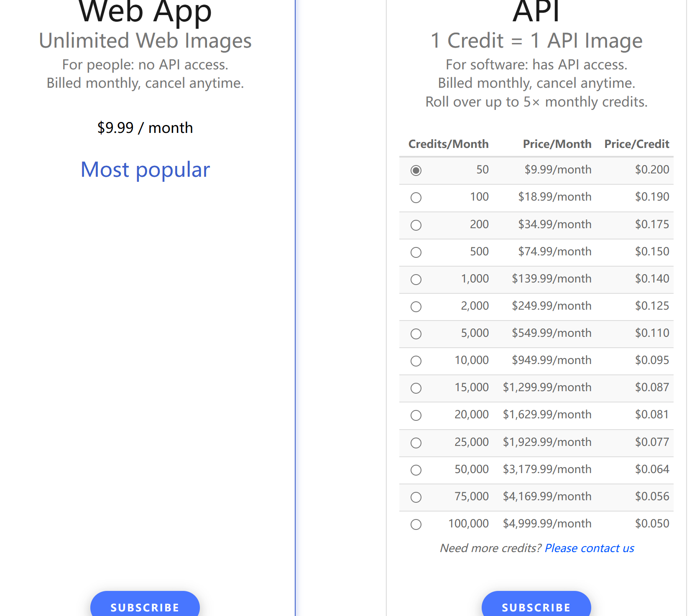Viewport: 697px width, 616px height.
Task: Choose the 100,000 credits top-tier plan
Action: [416, 524]
